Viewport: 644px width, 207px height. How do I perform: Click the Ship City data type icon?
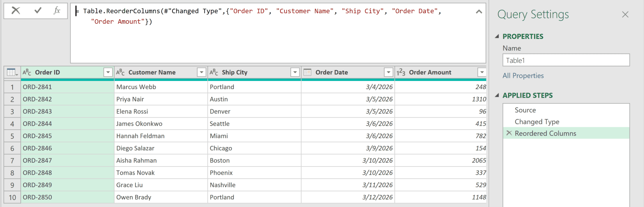click(214, 72)
